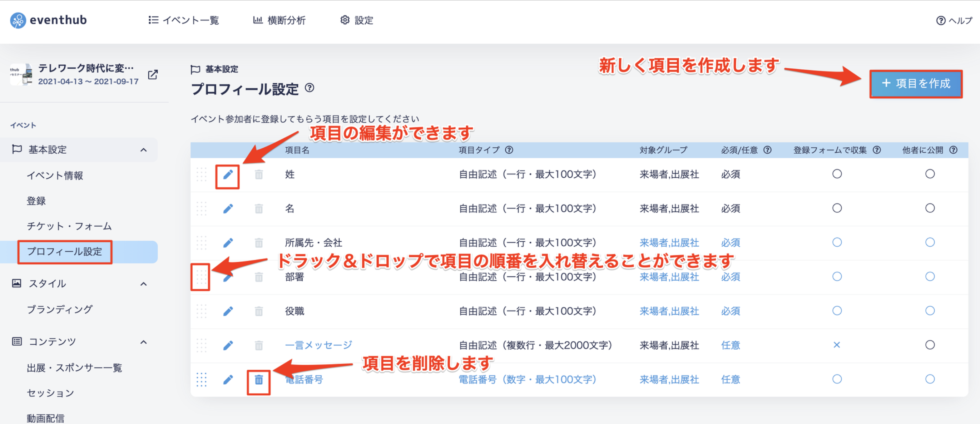Edit the 姓 item with pencil icon

(228, 175)
